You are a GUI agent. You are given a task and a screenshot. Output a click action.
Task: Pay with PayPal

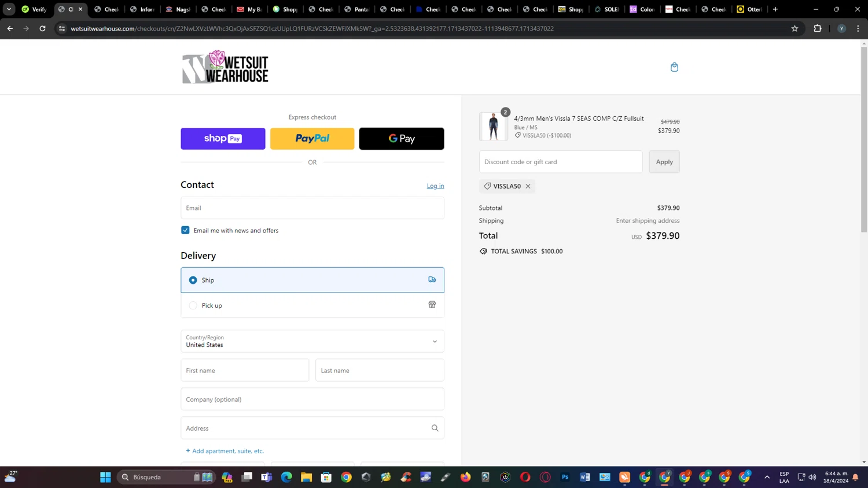(x=312, y=139)
